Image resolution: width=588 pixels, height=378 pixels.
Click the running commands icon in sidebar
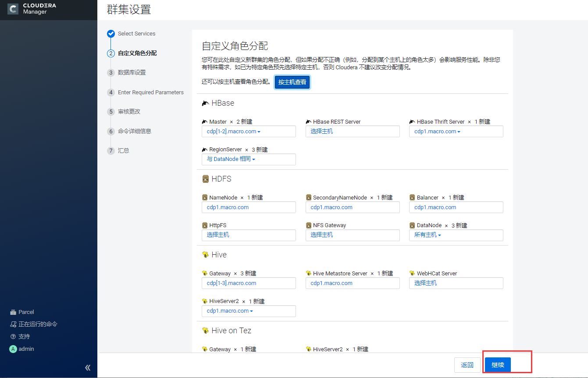click(13, 325)
